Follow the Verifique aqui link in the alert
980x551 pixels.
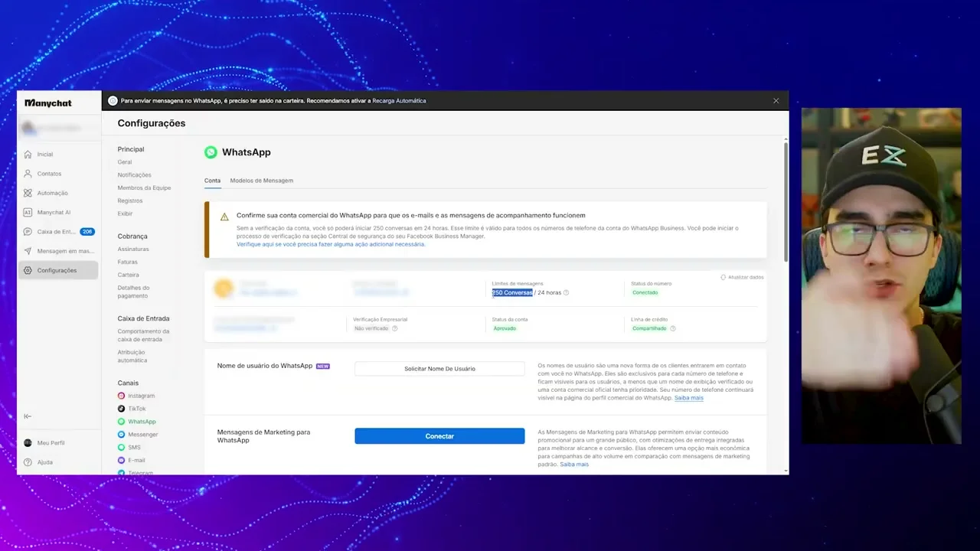click(331, 244)
